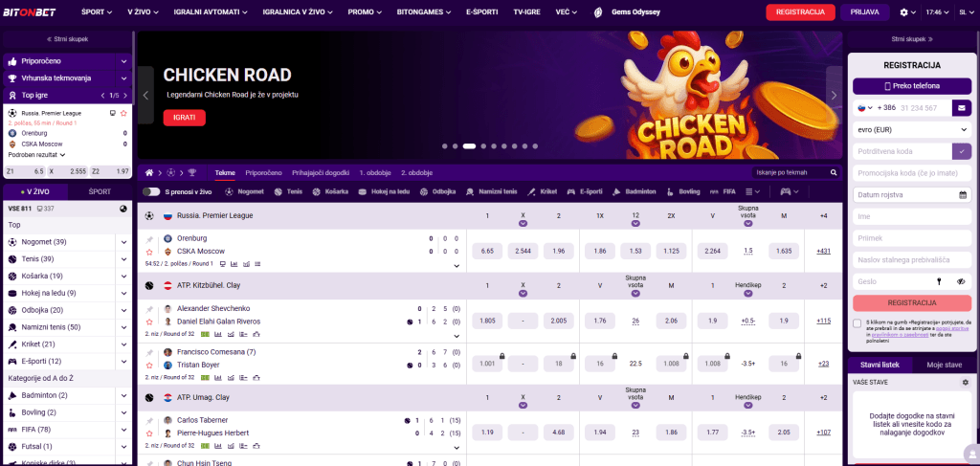This screenshot has height=466, width=980.
Task: Click the key icon in the Geslo field
Action: [938, 281]
